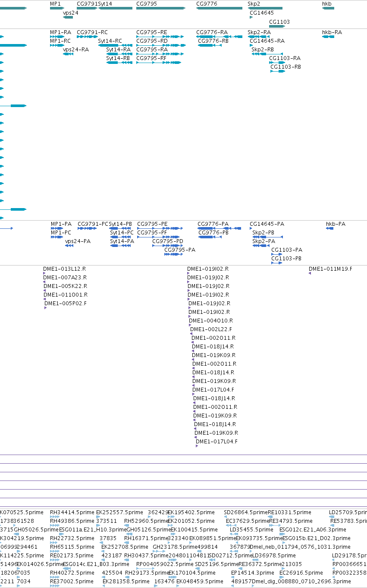Select the DME1-002L22.F read
Viewport: 367px width, 588px height.
211,329
